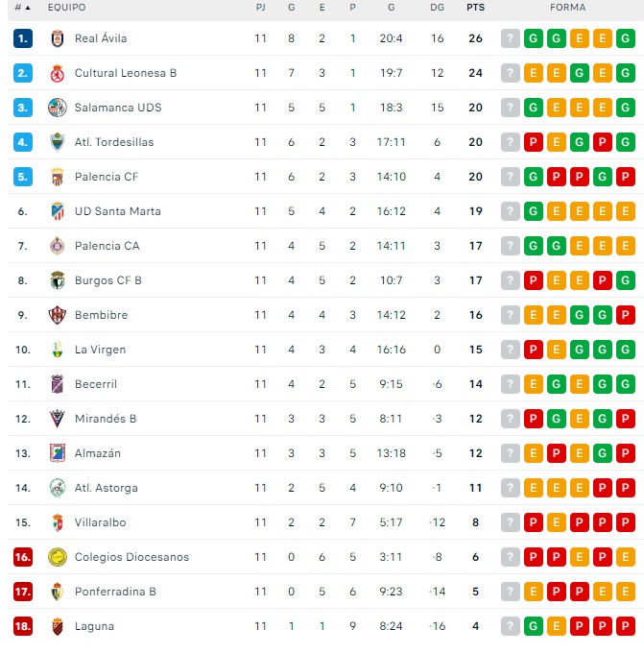Click the Colegios Diocesanos round badge
The width and height of the screenshot is (644, 654).
(x=57, y=557)
